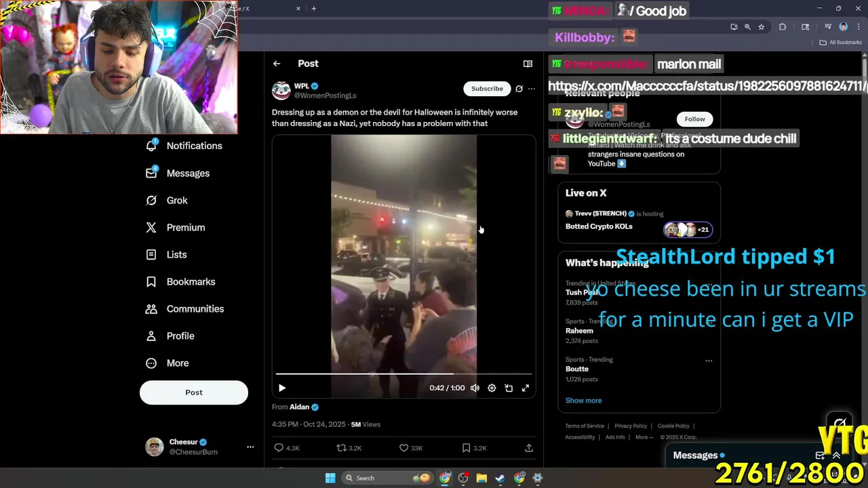Screen dimensions: 868x488
Task: Enter fullscreen video mode
Action: (526, 388)
